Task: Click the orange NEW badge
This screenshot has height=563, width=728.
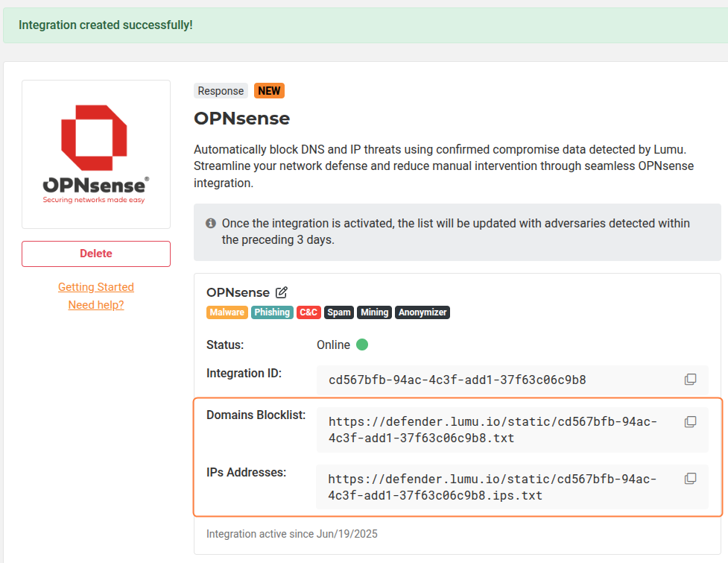Action: [x=269, y=91]
